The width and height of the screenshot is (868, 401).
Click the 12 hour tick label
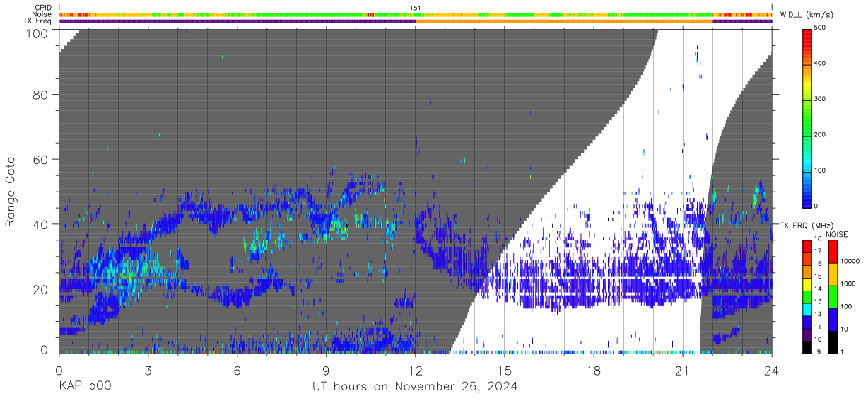[416, 371]
